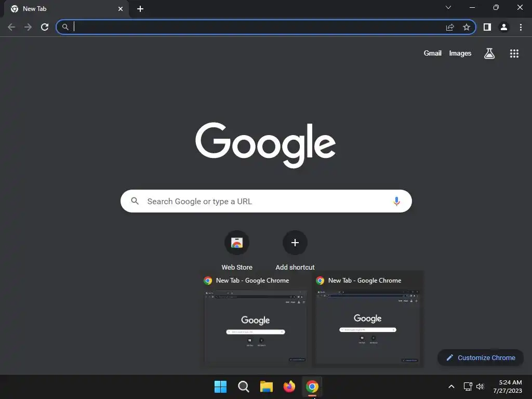
Task: Bookmark this tab with the star icon
Action: pos(467,27)
